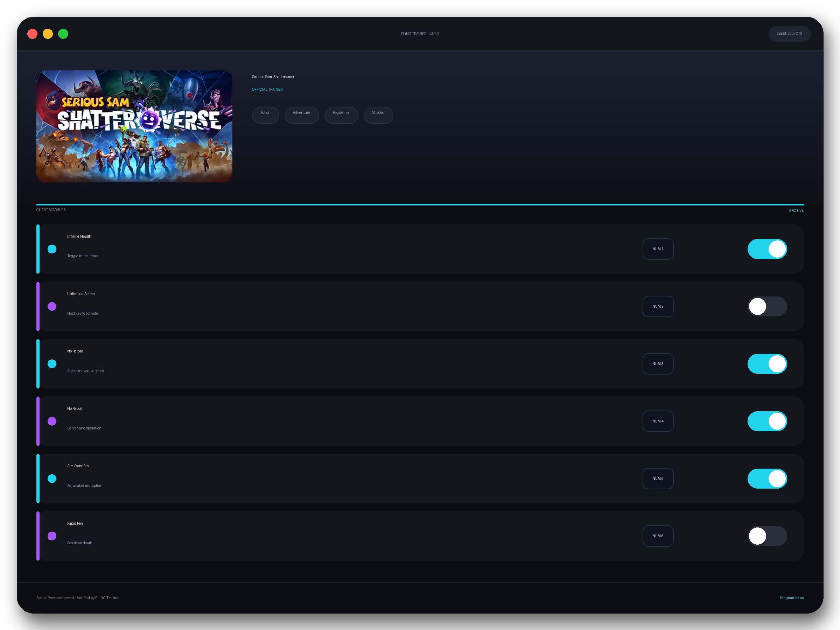Click the NUM 6 hotkey button
The height and width of the screenshot is (630, 840).
[658, 536]
